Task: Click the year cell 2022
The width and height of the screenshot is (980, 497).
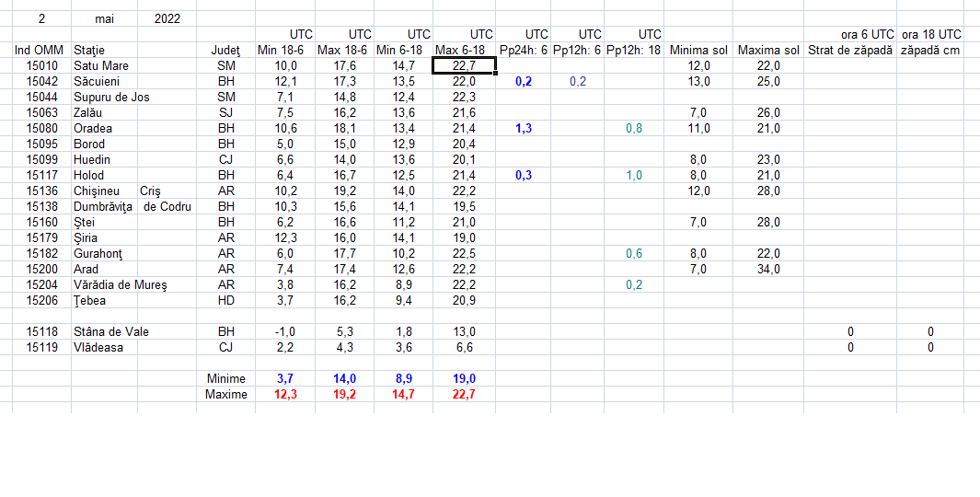Action: click(167, 18)
